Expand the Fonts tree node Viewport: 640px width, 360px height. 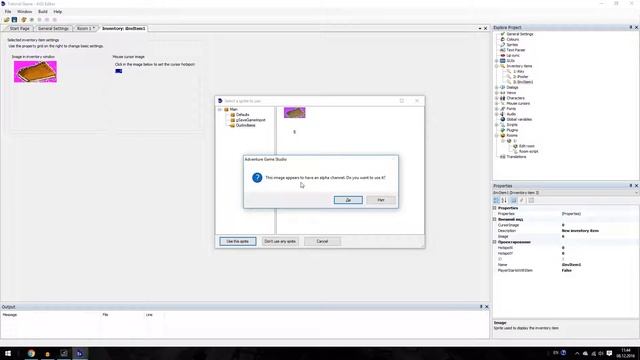click(497, 109)
